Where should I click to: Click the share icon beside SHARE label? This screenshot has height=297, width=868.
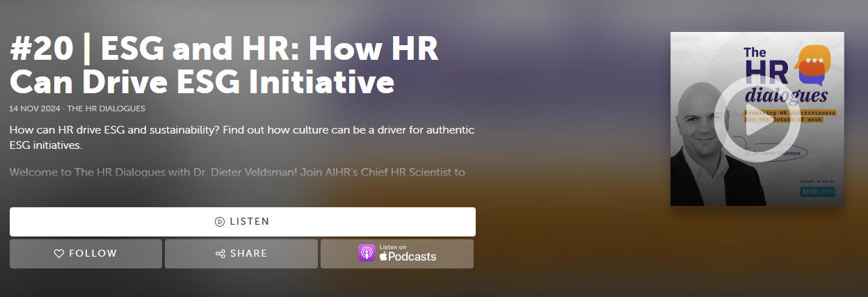pyautogui.click(x=220, y=254)
